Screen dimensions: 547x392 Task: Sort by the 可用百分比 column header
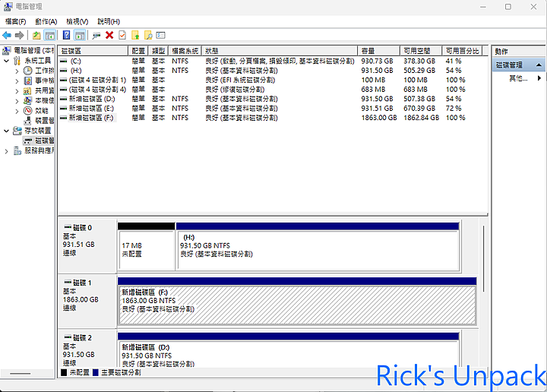click(x=462, y=51)
